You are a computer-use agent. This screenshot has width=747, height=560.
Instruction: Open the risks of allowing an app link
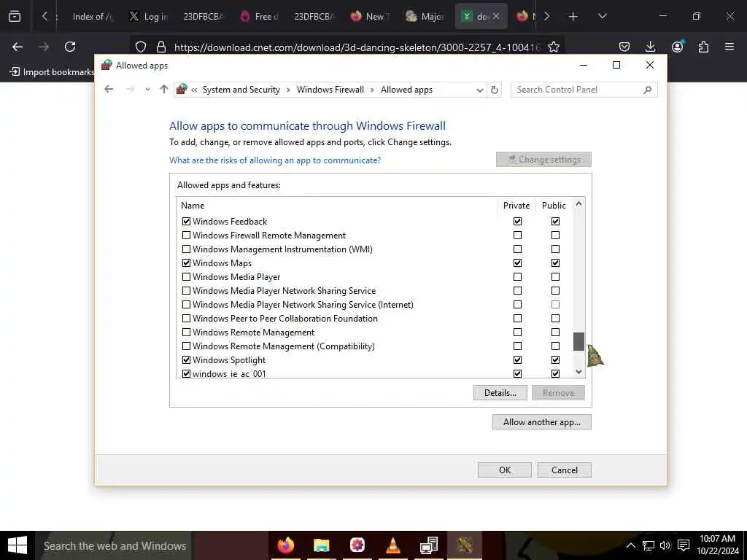[275, 160]
